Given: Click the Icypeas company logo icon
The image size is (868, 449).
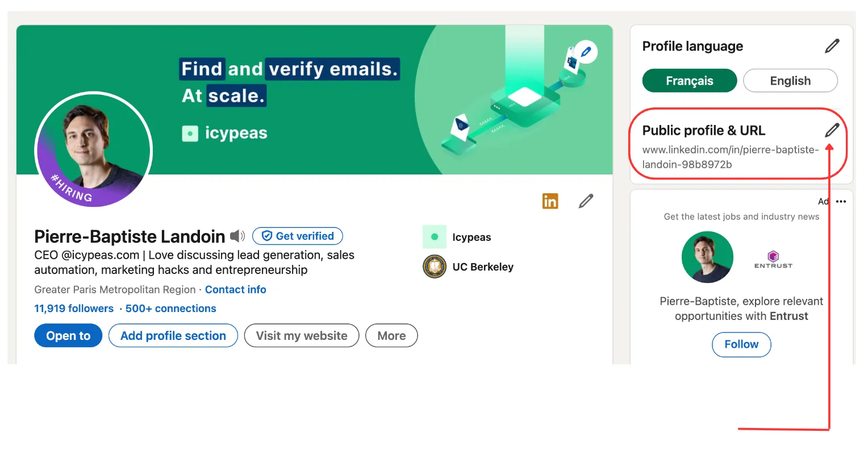Looking at the screenshot, I should tap(435, 237).
